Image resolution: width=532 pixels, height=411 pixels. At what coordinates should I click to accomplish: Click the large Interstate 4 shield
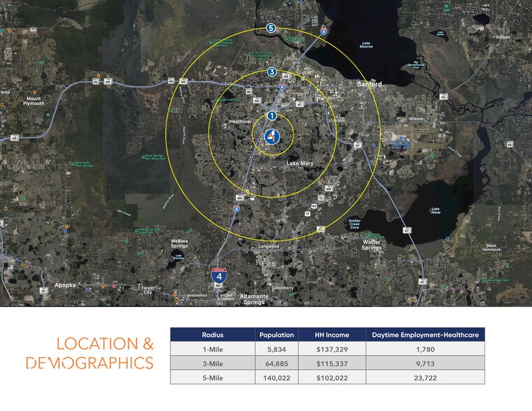pyautogui.click(x=220, y=276)
